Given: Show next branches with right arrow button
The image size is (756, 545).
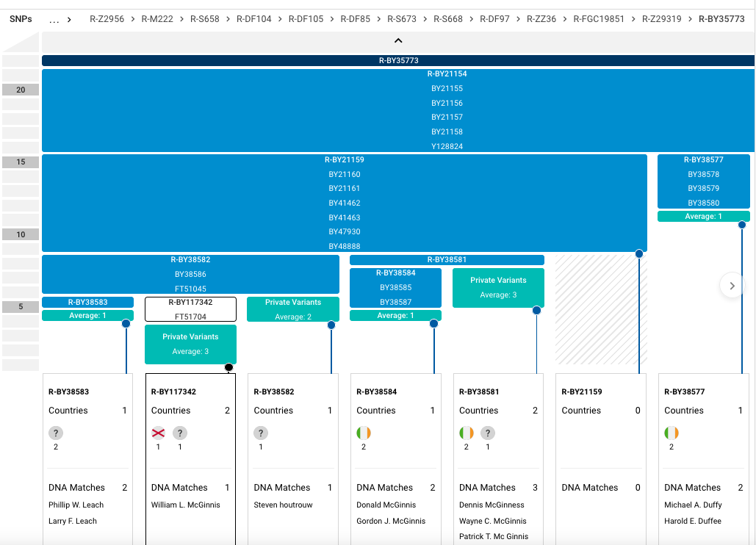Looking at the screenshot, I should [732, 286].
